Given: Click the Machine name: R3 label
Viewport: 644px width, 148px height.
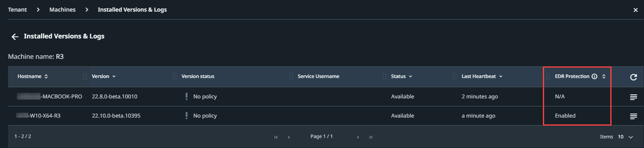Looking at the screenshot, I should (36, 56).
